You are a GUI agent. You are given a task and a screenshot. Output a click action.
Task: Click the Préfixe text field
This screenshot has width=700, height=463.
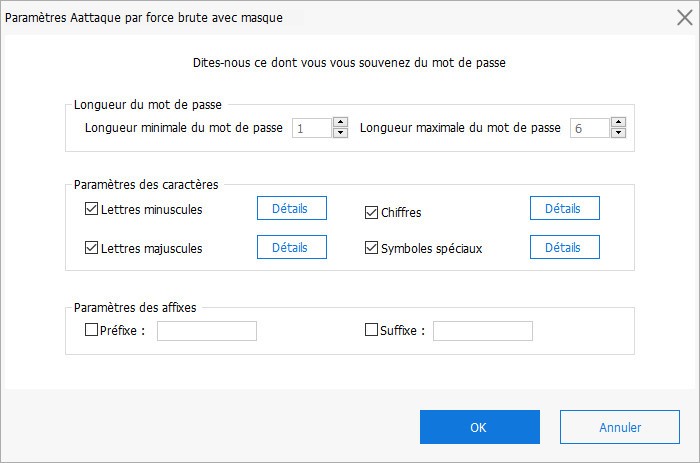tap(207, 331)
